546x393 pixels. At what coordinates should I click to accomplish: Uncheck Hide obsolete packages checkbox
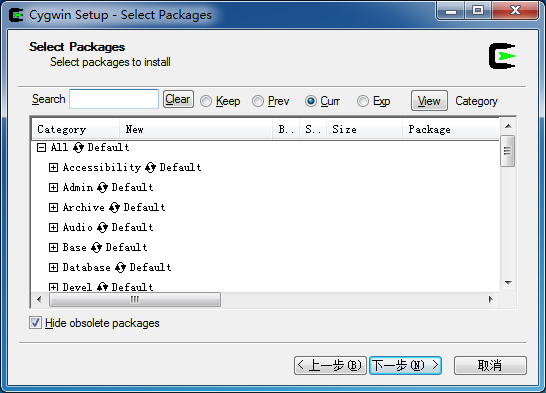[x=35, y=323]
